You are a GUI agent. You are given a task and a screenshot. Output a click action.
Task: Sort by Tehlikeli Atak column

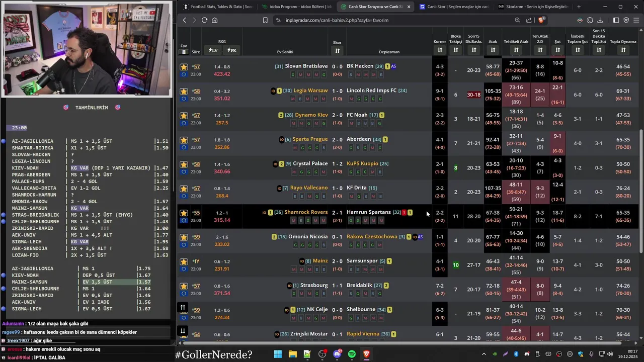pyautogui.click(x=516, y=50)
